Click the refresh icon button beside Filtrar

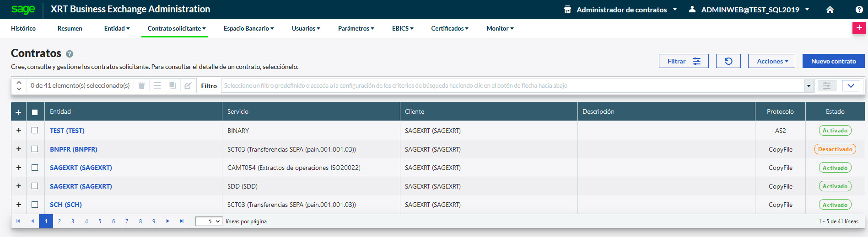pos(728,61)
